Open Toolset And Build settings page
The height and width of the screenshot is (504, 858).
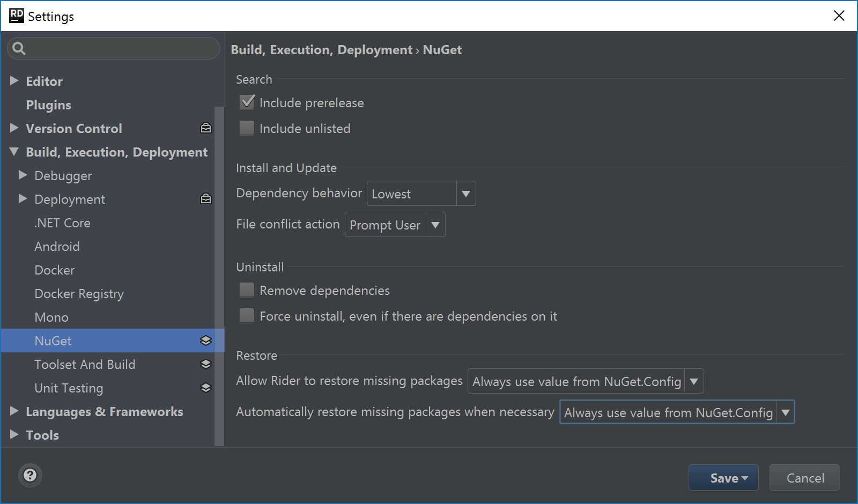(x=85, y=364)
